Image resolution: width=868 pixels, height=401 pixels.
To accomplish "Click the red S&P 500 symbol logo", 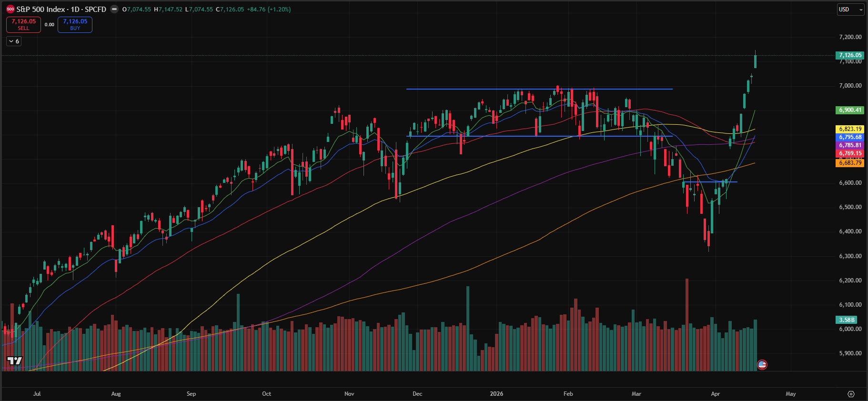I will (x=10, y=9).
